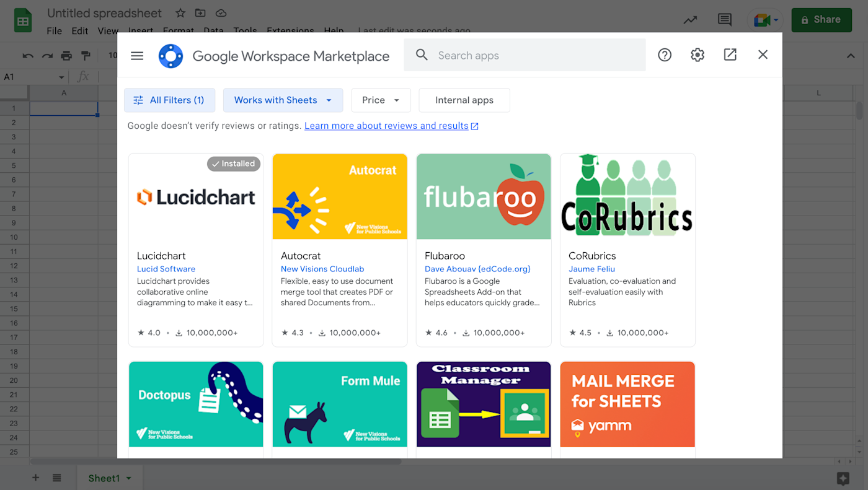The image size is (868, 490).
Task: Select row 10 header
Action: (x=14, y=237)
